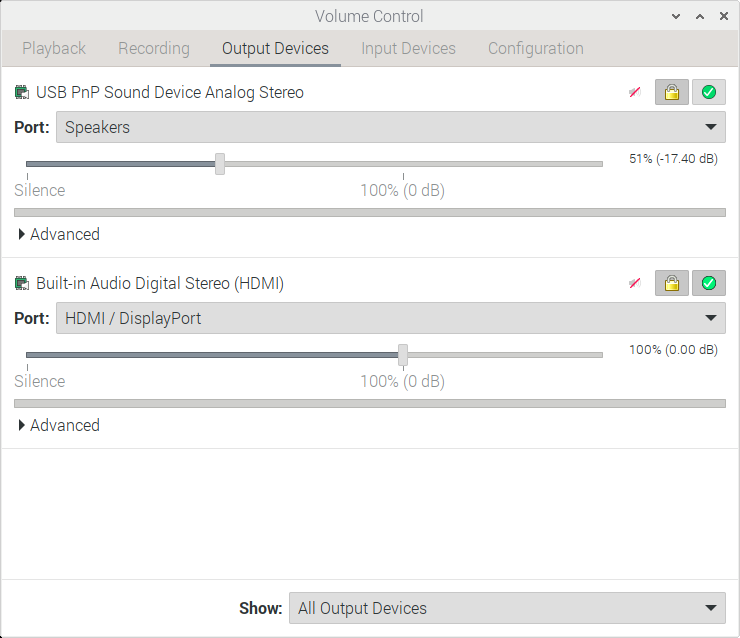This screenshot has width=740, height=638.
Task: Close the Volume Control window
Action: (x=722, y=16)
